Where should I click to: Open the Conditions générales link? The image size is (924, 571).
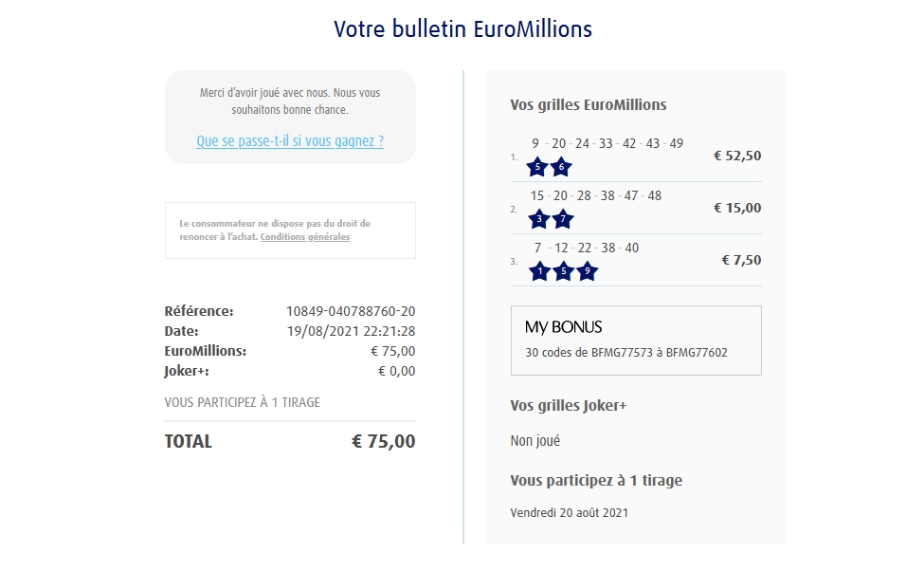coord(305,237)
